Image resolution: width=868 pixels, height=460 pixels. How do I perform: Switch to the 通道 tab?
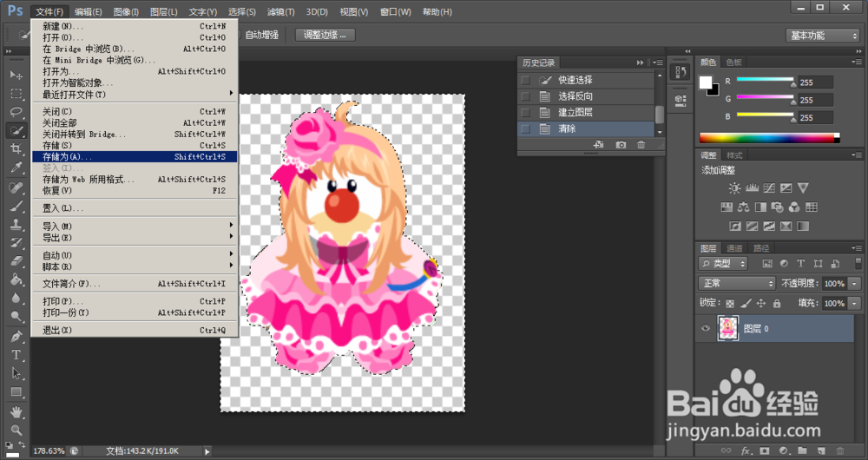pyautogui.click(x=734, y=248)
